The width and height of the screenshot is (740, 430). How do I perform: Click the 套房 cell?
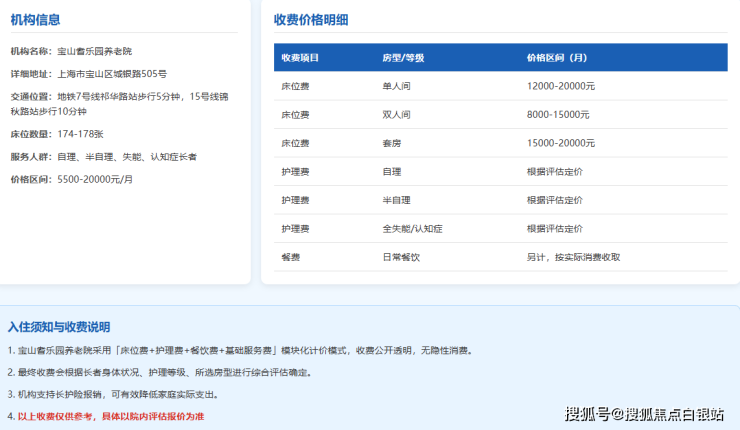click(392, 143)
